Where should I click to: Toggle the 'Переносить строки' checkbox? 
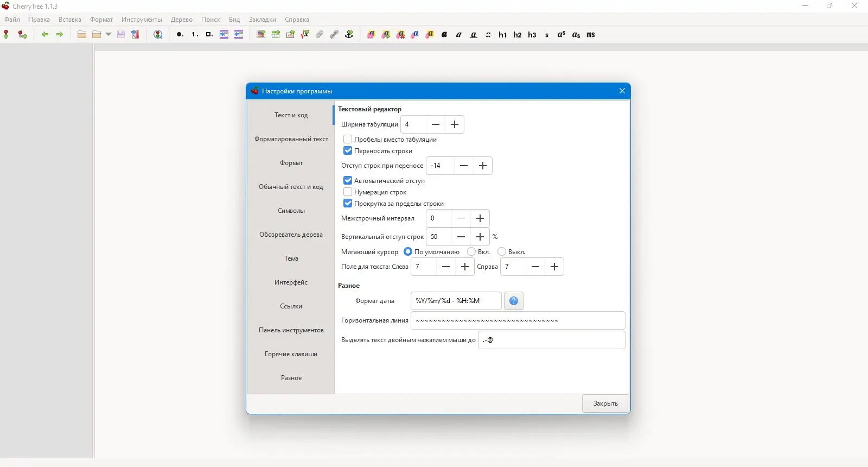348,151
